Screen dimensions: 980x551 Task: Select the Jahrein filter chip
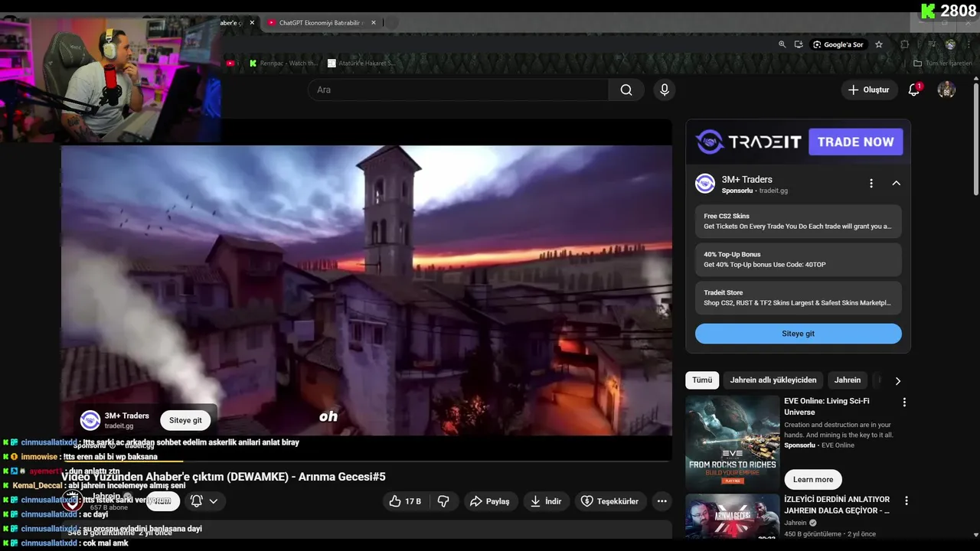tap(848, 380)
